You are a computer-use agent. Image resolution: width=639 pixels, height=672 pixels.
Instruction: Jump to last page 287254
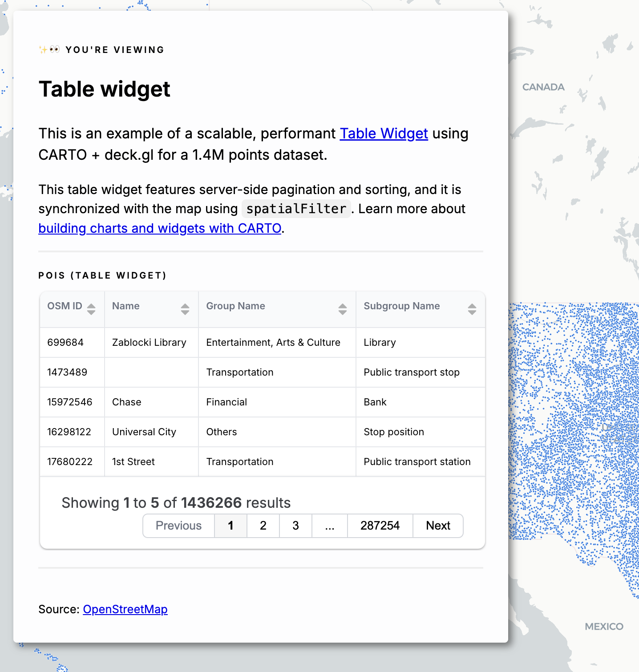pyautogui.click(x=380, y=526)
